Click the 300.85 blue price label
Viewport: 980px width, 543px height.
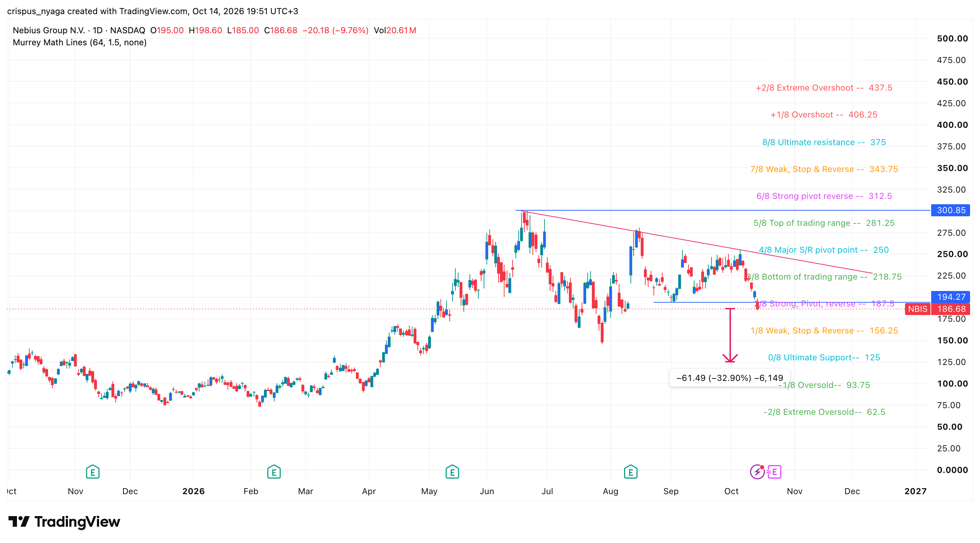(951, 210)
